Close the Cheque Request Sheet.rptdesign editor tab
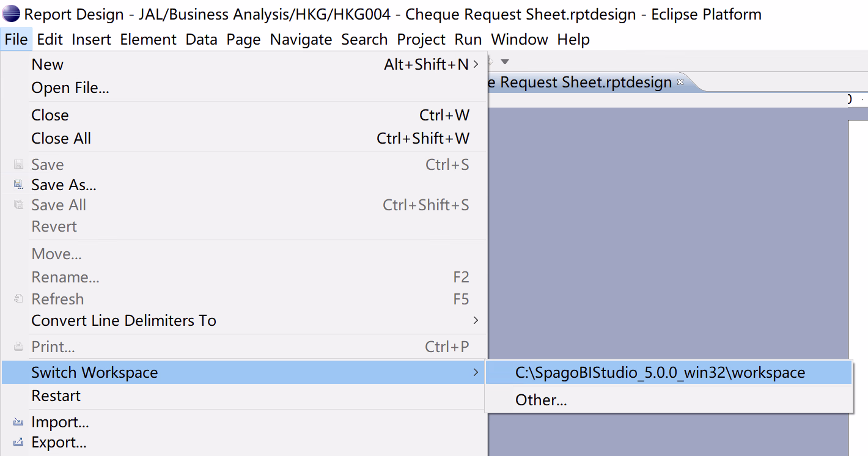868x456 pixels. coord(680,82)
